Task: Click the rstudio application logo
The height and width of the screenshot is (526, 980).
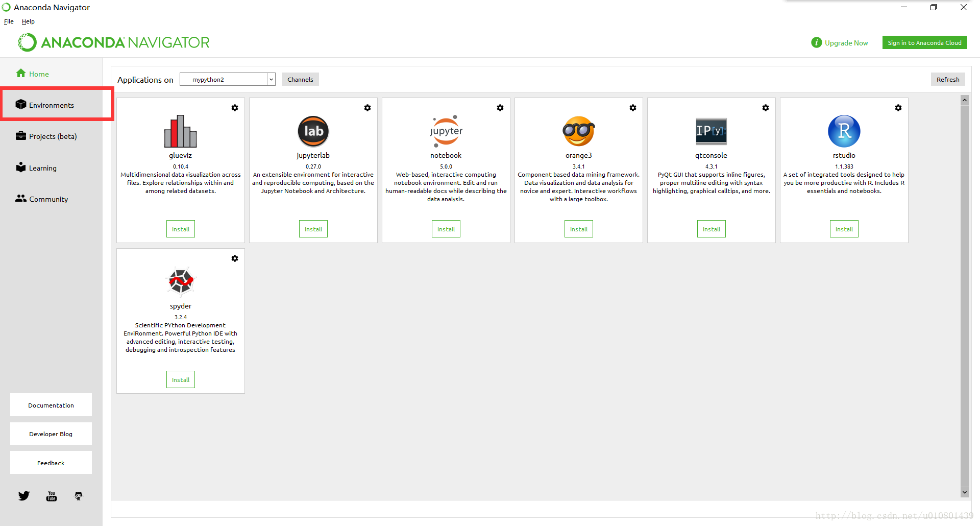Action: (x=844, y=131)
